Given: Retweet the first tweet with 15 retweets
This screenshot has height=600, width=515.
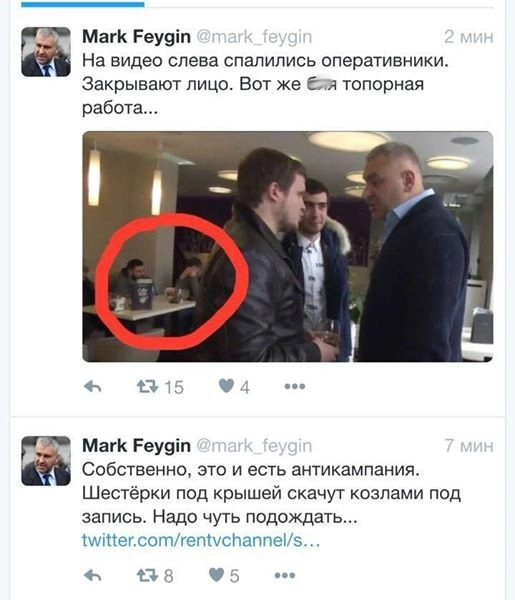Looking at the screenshot, I should pos(147,386).
